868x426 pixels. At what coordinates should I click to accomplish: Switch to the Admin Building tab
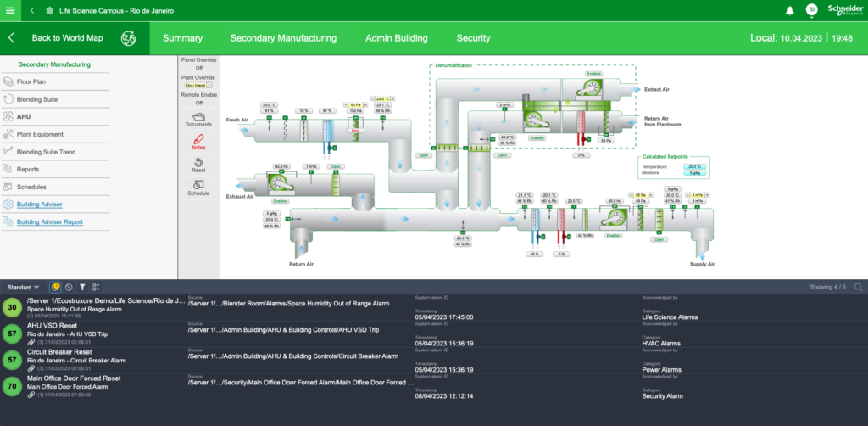[x=396, y=38]
